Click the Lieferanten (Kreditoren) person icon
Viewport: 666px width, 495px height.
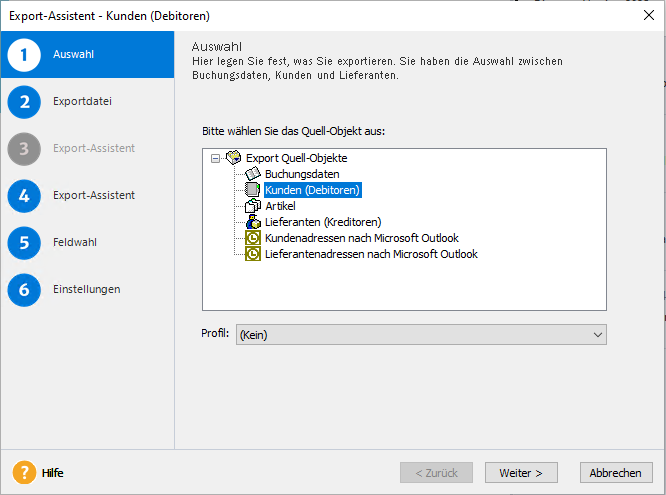(253, 222)
